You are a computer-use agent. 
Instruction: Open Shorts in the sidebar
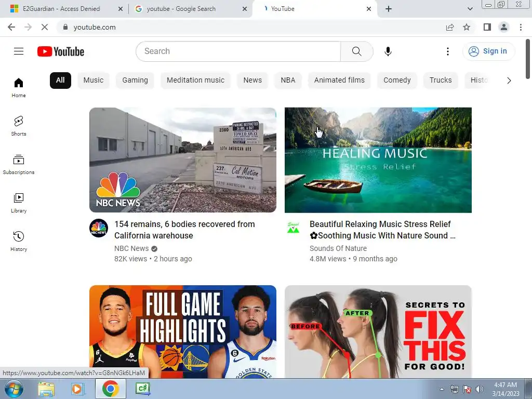tap(19, 126)
